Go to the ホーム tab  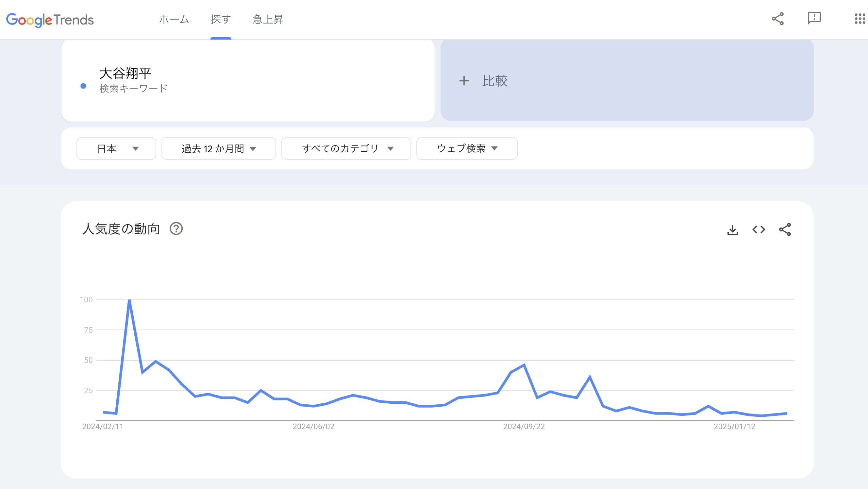(x=174, y=20)
